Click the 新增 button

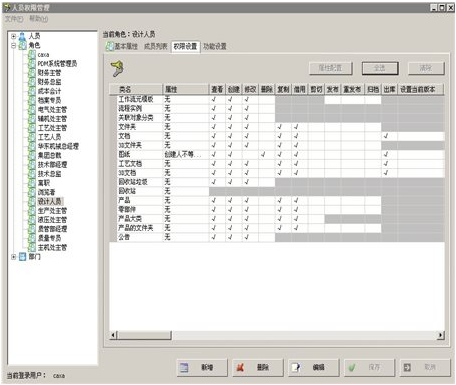202,367
